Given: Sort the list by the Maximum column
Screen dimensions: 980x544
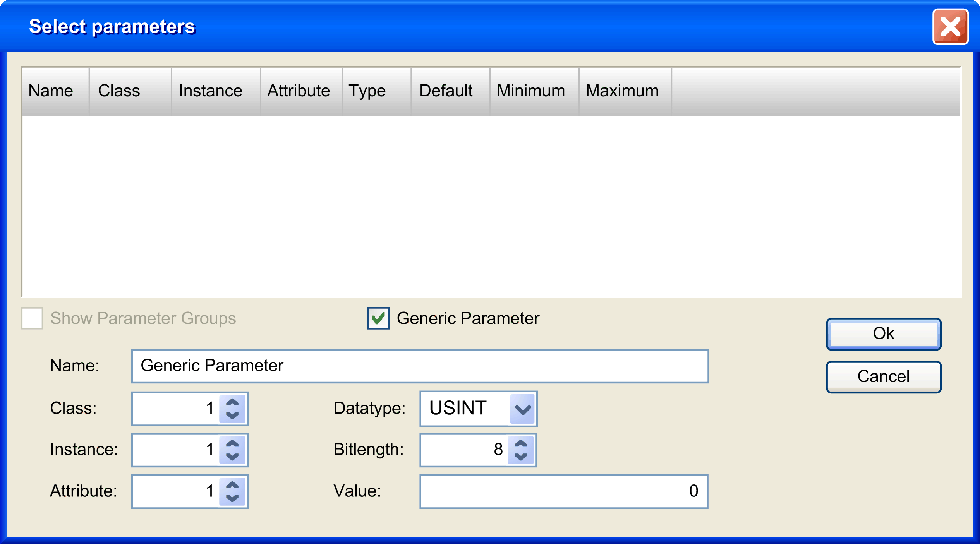Looking at the screenshot, I should (622, 91).
